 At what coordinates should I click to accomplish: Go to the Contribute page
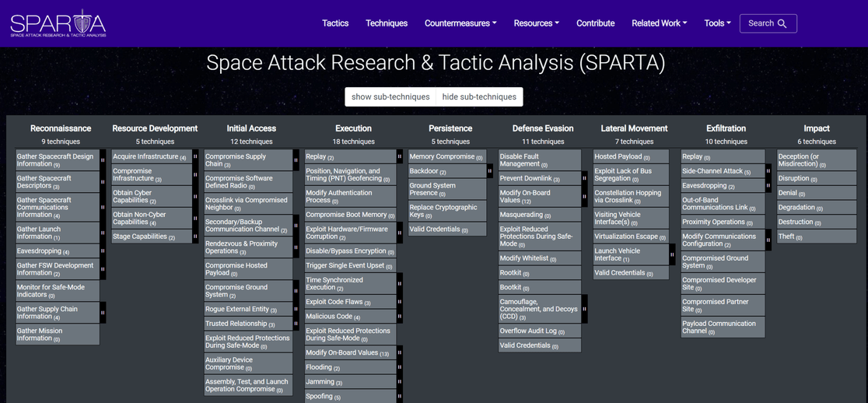click(x=596, y=23)
